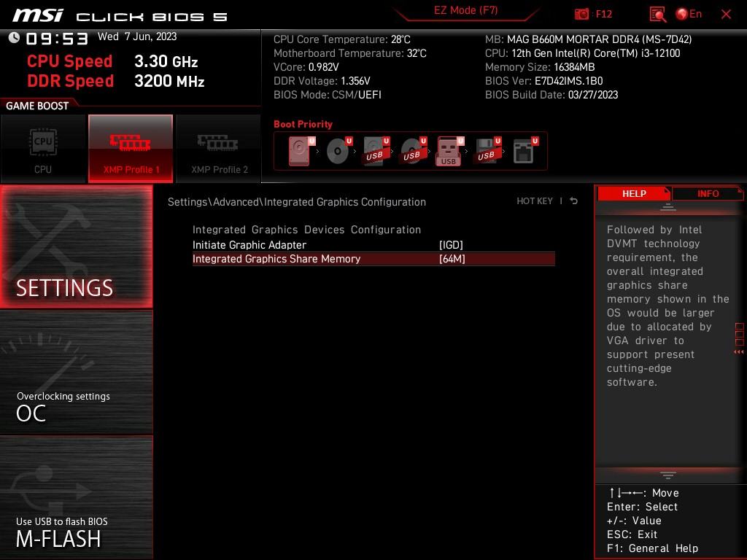
Task: Click the Settings\Advanced breadcrumb path
Action: pos(297,202)
